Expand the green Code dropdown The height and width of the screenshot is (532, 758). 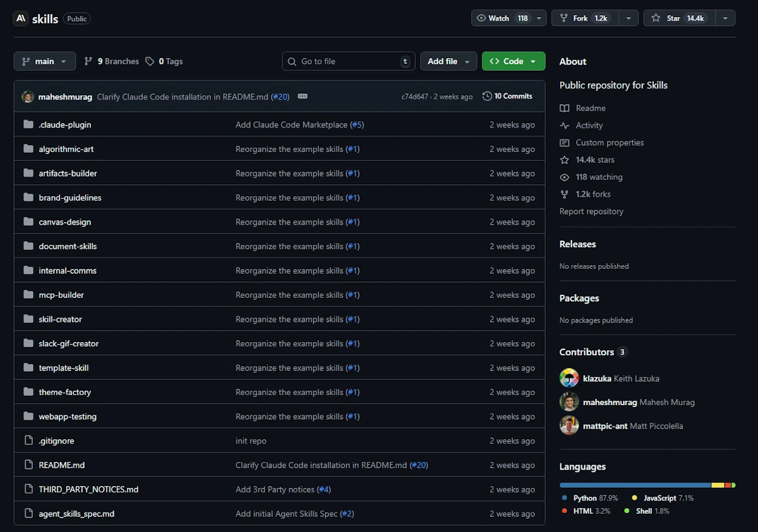point(513,61)
